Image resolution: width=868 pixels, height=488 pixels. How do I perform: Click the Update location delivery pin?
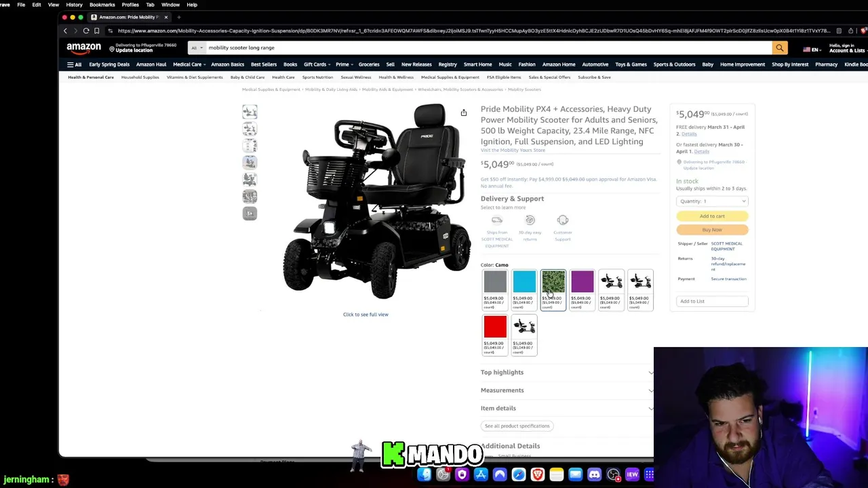click(x=111, y=47)
